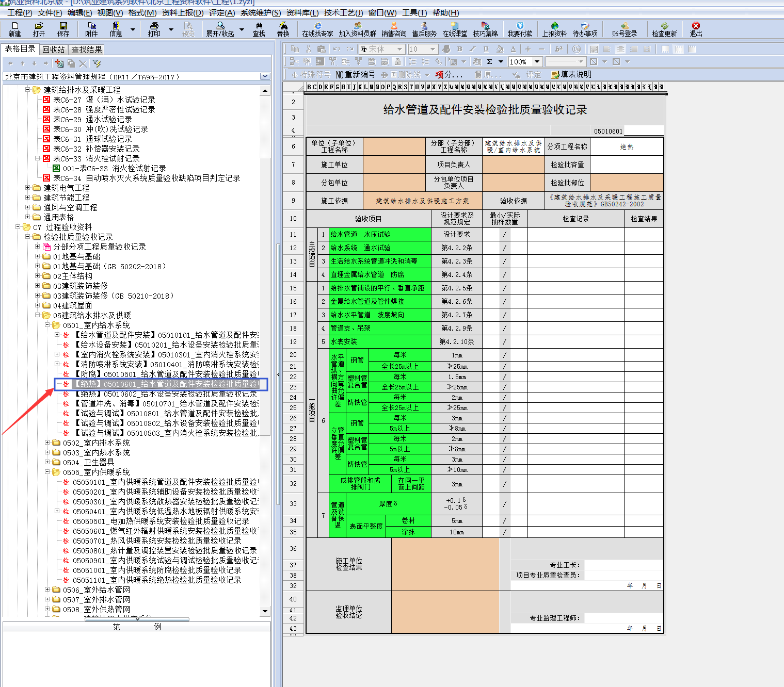Open the 查找 search tool
This screenshot has height=687, width=784.
click(x=259, y=29)
